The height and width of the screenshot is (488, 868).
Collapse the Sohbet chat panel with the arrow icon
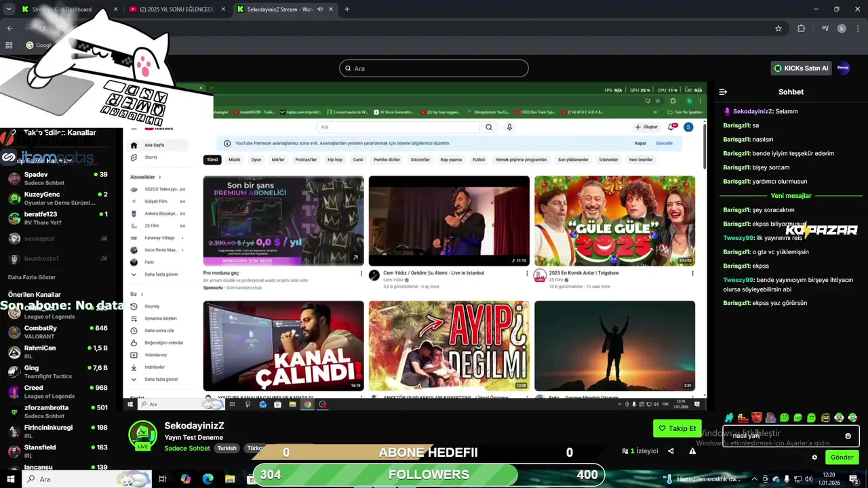(x=723, y=91)
